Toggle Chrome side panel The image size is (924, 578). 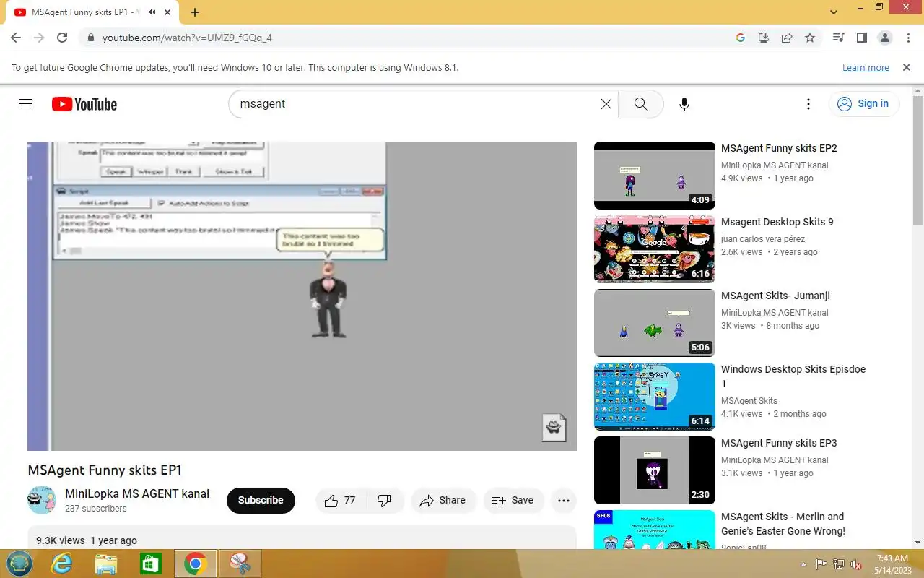[x=861, y=38]
